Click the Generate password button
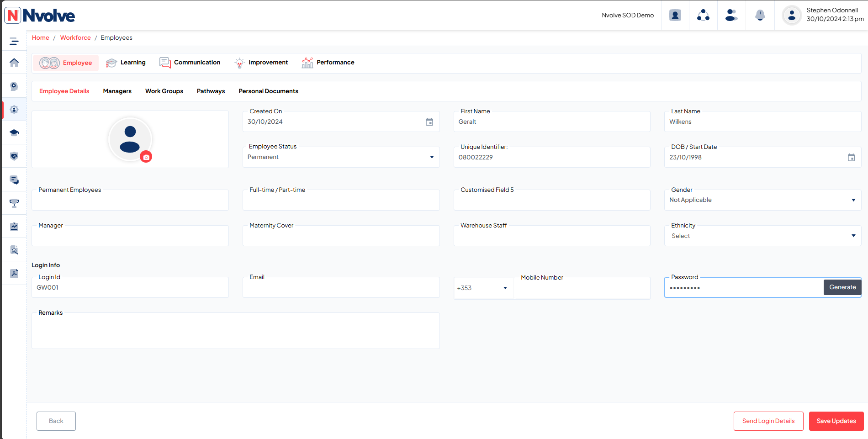 click(842, 287)
